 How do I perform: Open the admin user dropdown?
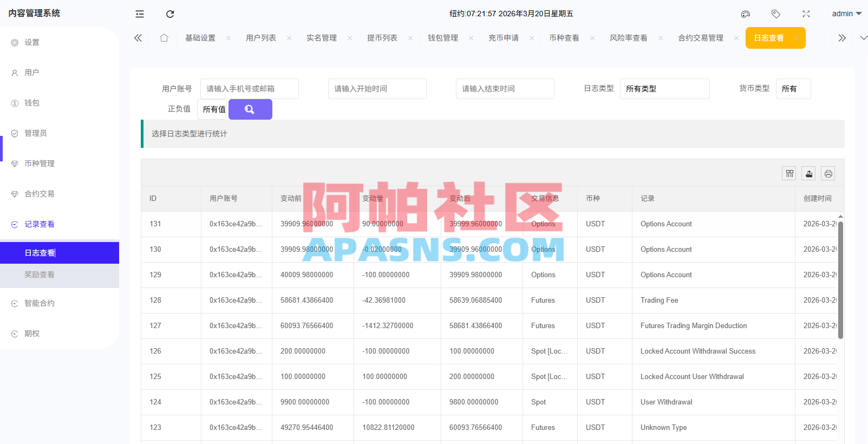pyautogui.click(x=846, y=14)
